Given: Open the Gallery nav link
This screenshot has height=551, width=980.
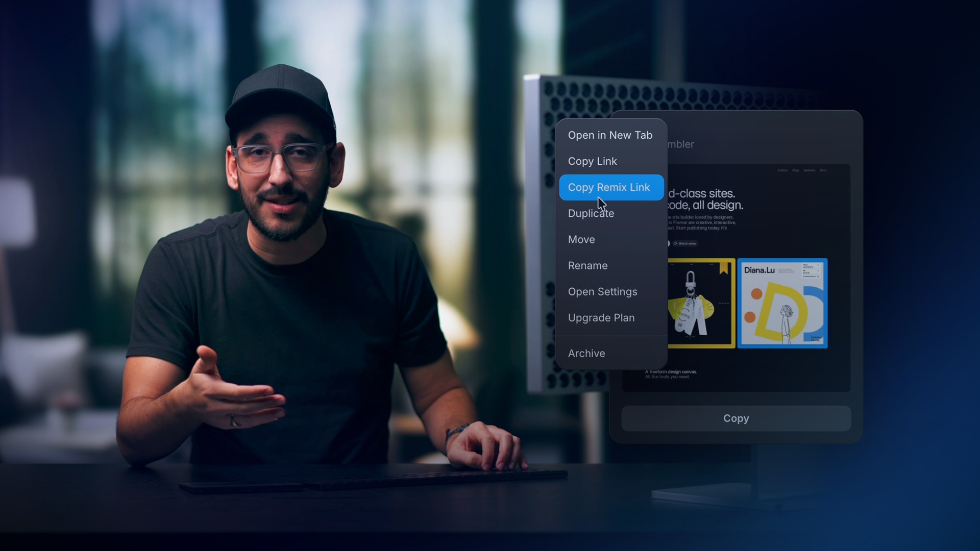Looking at the screenshot, I should [x=782, y=170].
